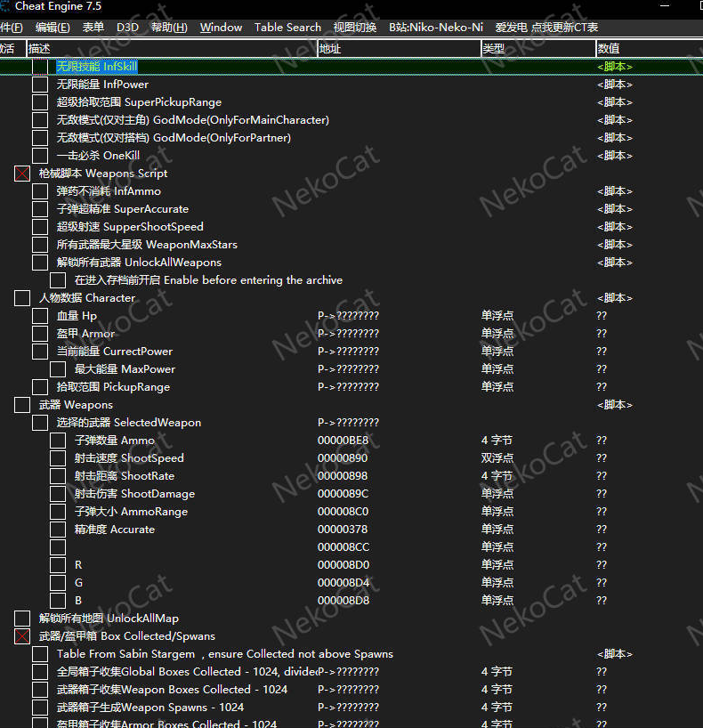Collapse the Weapons Script group checkbox
This screenshot has width=703, height=728.
pyautogui.click(x=22, y=174)
